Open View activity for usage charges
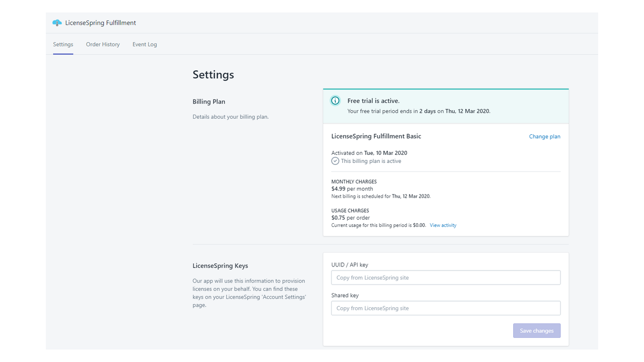Viewport: 644px width, 362px height. pyautogui.click(x=443, y=225)
